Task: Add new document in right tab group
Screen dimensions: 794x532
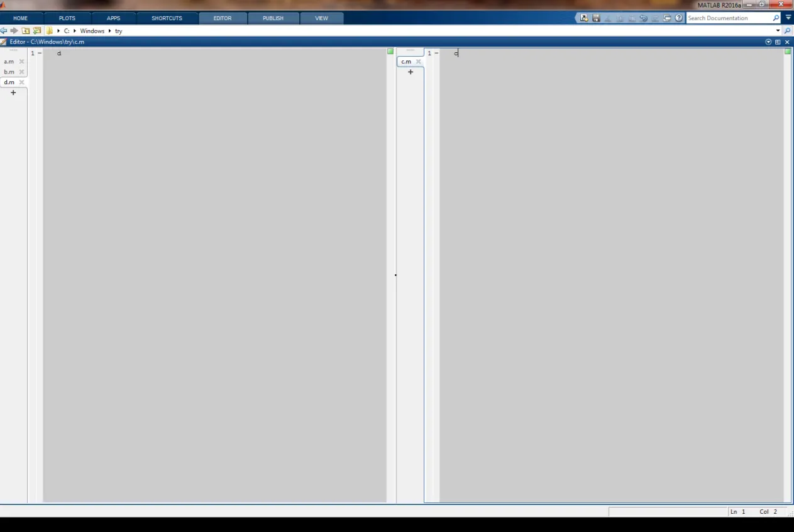Action: 411,72
